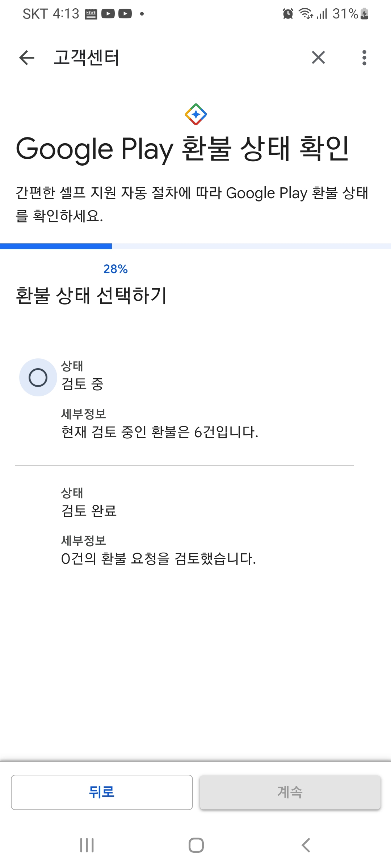Viewport: 391px width, 868px height.
Task: Close the help center with X icon
Action: [x=318, y=58]
